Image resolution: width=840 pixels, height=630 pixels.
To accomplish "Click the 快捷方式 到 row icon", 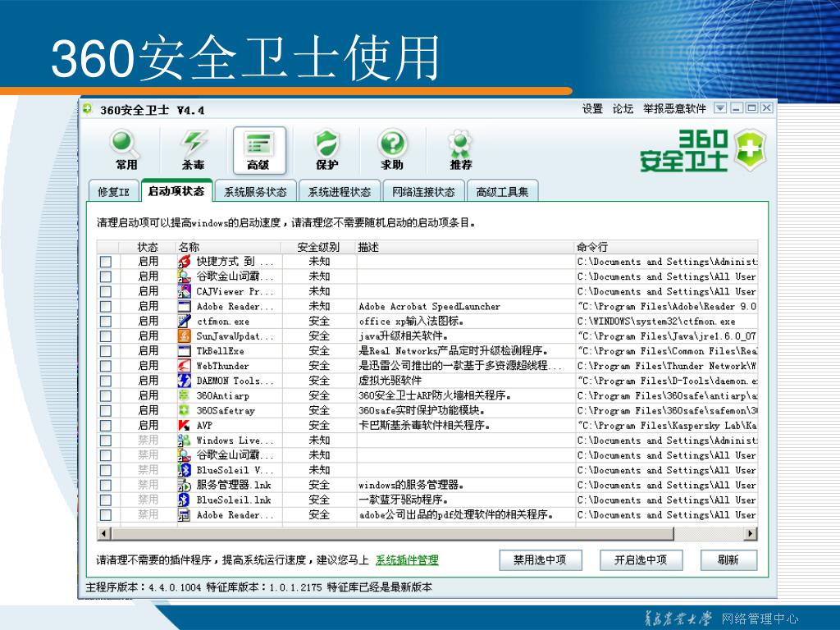I will tap(184, 262).
